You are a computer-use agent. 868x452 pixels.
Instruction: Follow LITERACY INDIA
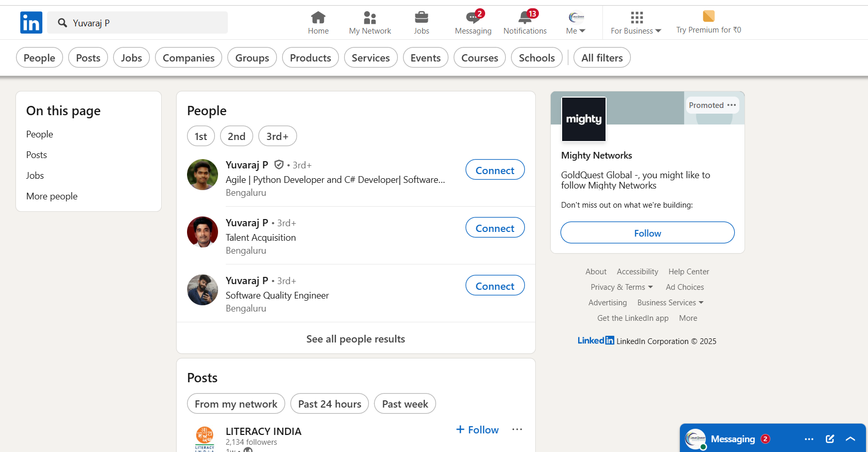pyautogui.click(x=477, y=430)
